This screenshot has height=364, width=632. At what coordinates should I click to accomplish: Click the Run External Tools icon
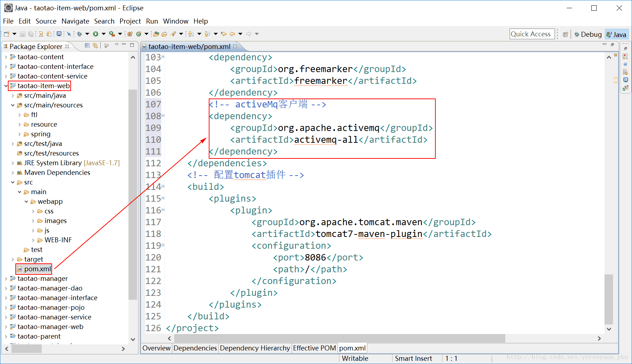(112, 34)
